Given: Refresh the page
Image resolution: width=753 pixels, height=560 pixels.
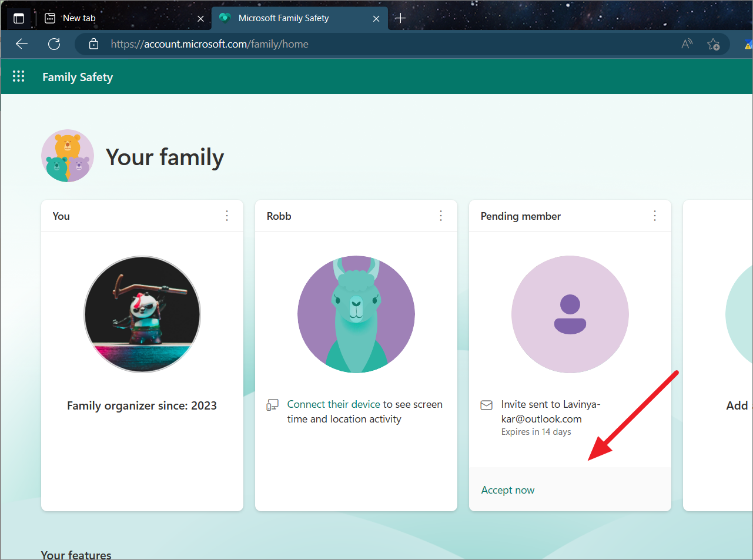Looking at the screenshot, I should tap(54, 44).
